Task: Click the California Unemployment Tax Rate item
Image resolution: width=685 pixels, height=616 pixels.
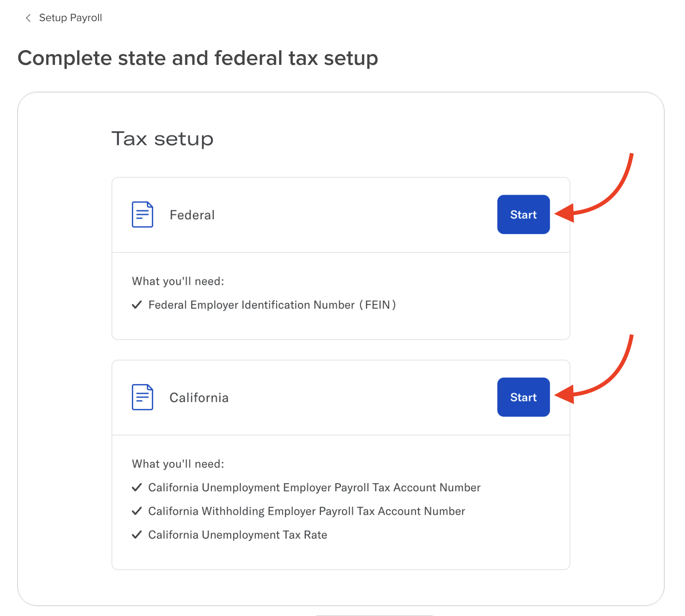Action: point(238,535)
